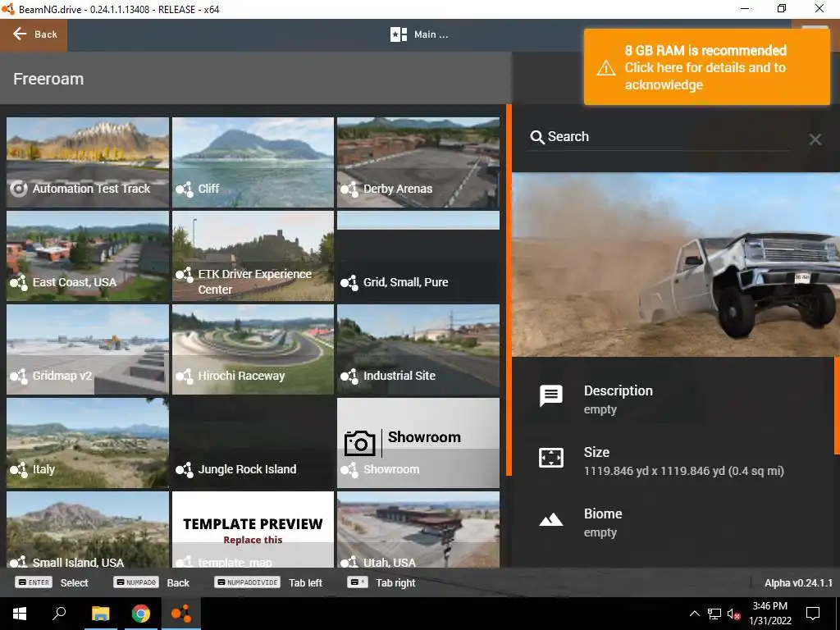Pick the Grid, Small, Pure map
The height and width of the screenshot is (630, 840).
(418, 256)
